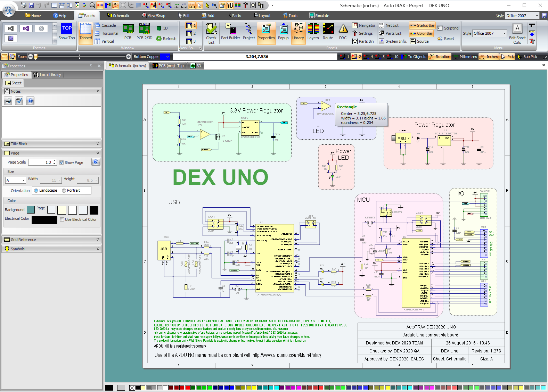Click the Cascade window button
Viewport: 548px width, 392px height.
click(x=105, y=25)
